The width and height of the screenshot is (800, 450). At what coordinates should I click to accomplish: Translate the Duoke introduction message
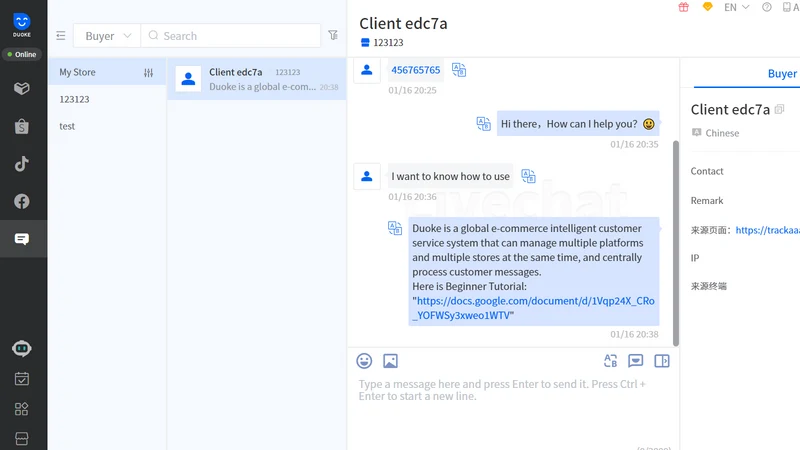(395, 228)
